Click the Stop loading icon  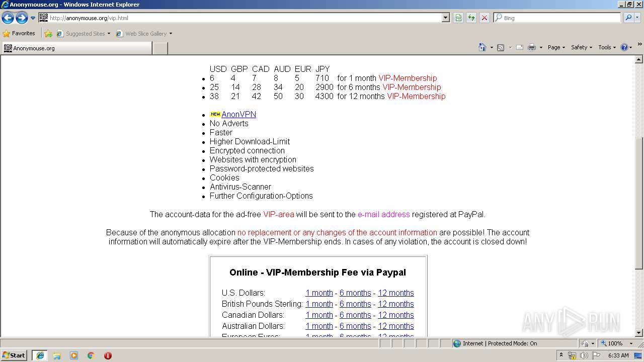click(x=485, y=18)
